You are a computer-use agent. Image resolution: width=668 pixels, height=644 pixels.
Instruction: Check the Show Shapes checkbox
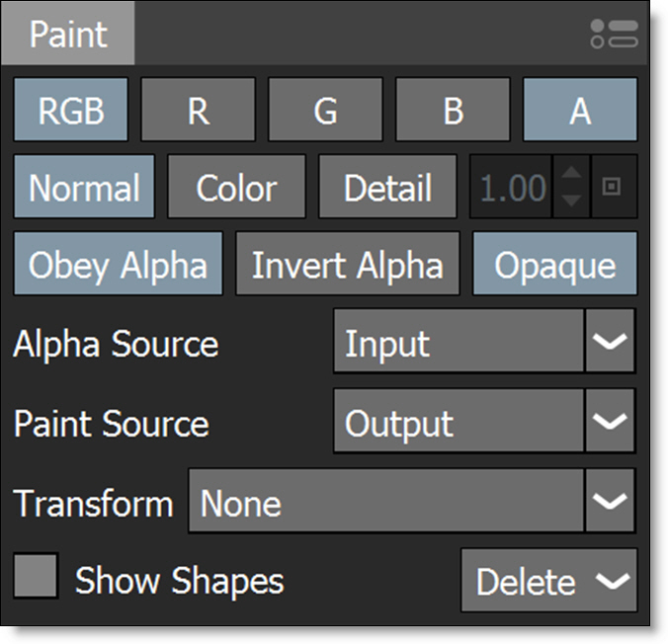tap(36, 576)
